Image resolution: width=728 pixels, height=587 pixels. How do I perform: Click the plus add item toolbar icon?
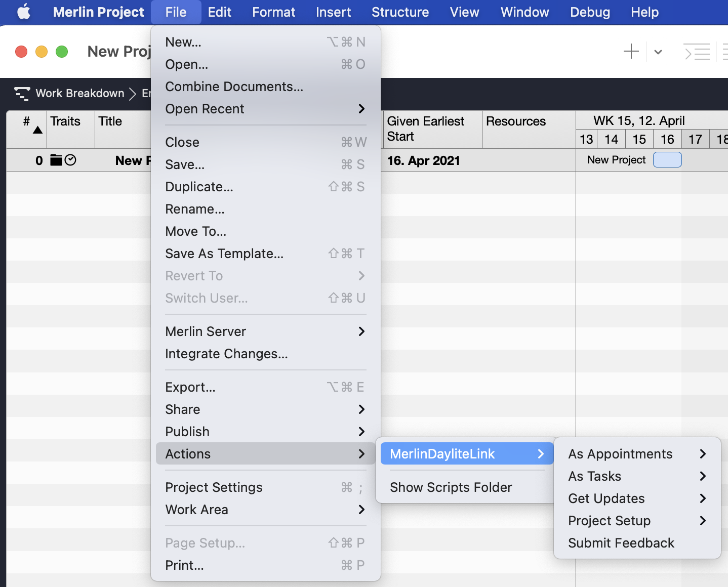point(631,52)
